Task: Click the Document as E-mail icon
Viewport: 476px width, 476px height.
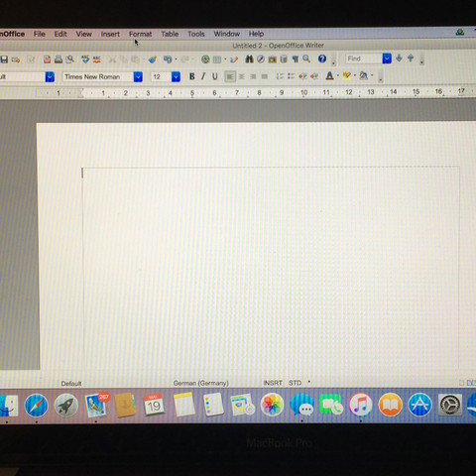Action: pyautogui.click(x=16, y=59)
